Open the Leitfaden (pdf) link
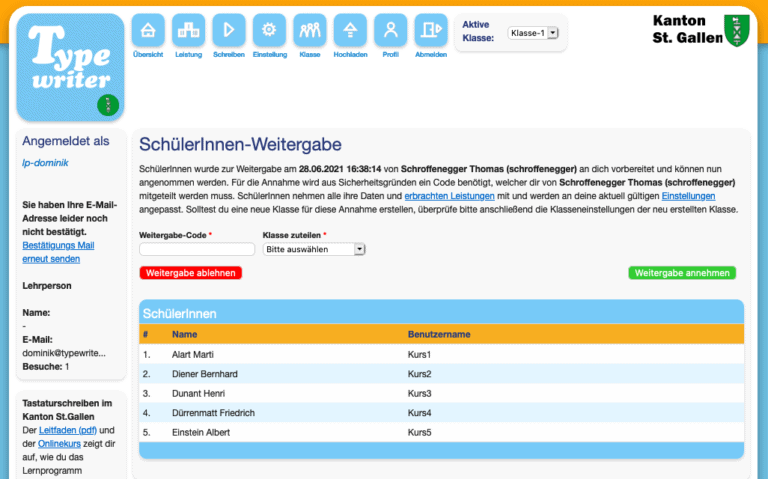The image size is (768, 479). click(68, 430)
